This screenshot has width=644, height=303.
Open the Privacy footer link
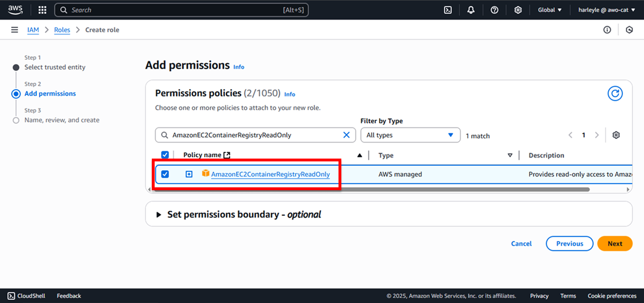pyautogui.click(x=539, y=296)
